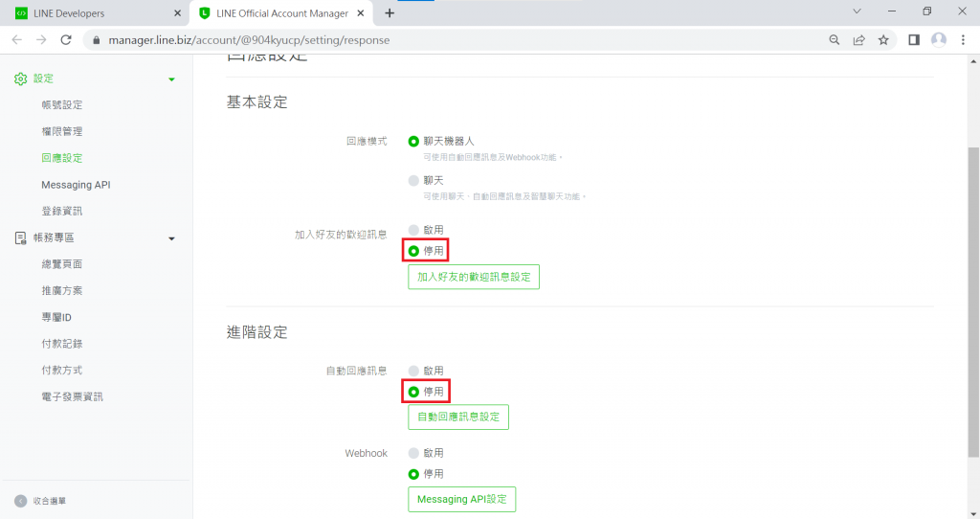
Task: Click the 帳務專區 billing icon in sidebar
Action: (x=21, y=237)
